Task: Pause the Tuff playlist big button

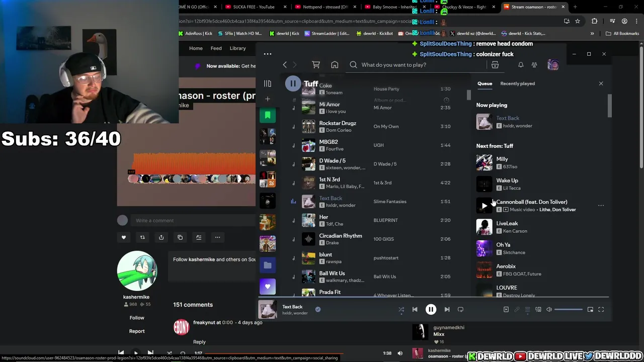Action: point(293,83)
